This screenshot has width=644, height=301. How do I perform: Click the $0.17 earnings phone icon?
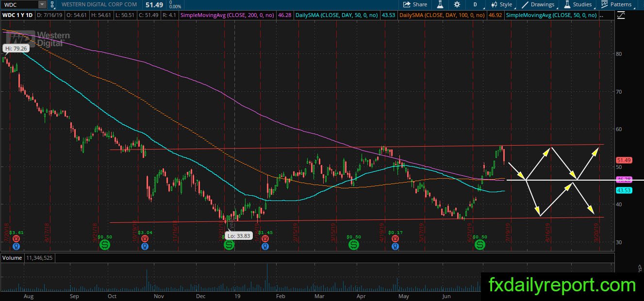[x=396, y=239]
